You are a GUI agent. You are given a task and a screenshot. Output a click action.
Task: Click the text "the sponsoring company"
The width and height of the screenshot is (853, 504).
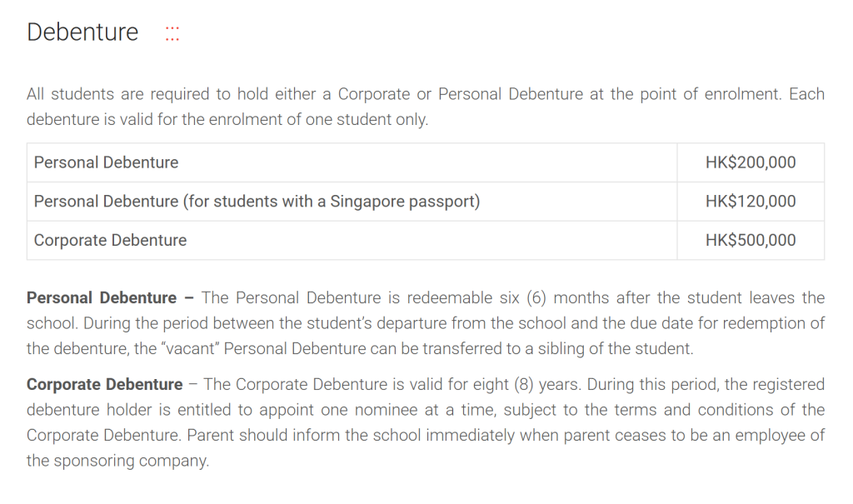[x=116, y=461]
